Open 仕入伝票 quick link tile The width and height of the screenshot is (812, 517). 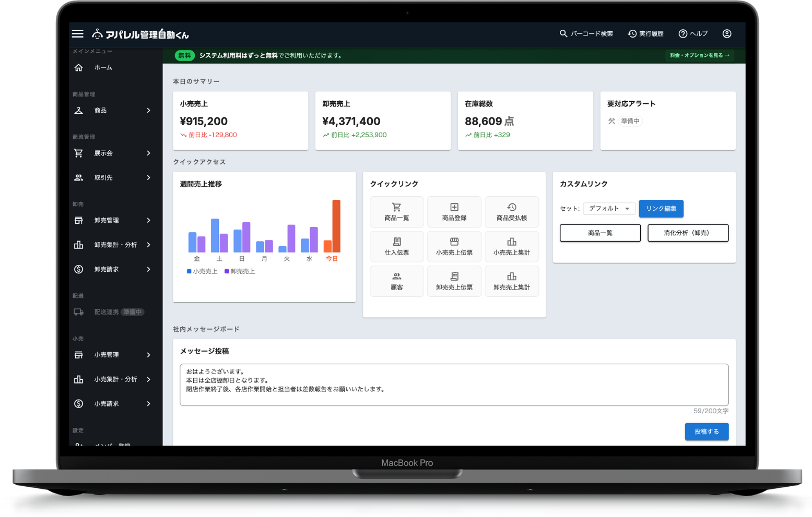tap(397, 247)
